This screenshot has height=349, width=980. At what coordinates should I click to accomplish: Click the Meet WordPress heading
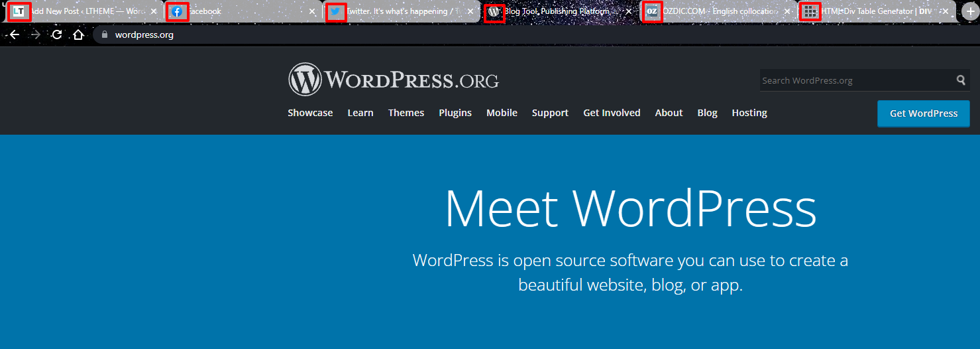[630, 208]
